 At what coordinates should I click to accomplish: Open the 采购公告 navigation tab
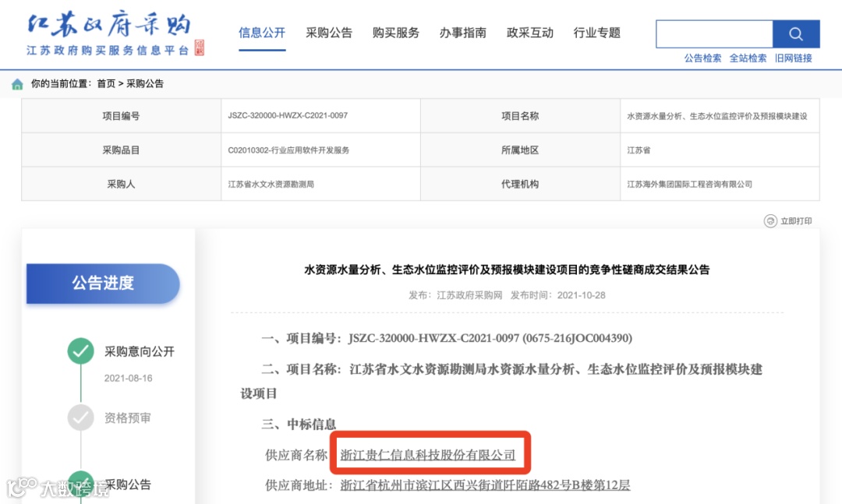[329, 33]
